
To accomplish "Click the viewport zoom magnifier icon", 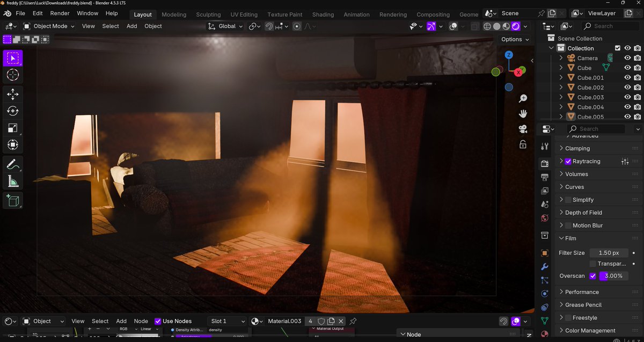I will coord(523,99).
